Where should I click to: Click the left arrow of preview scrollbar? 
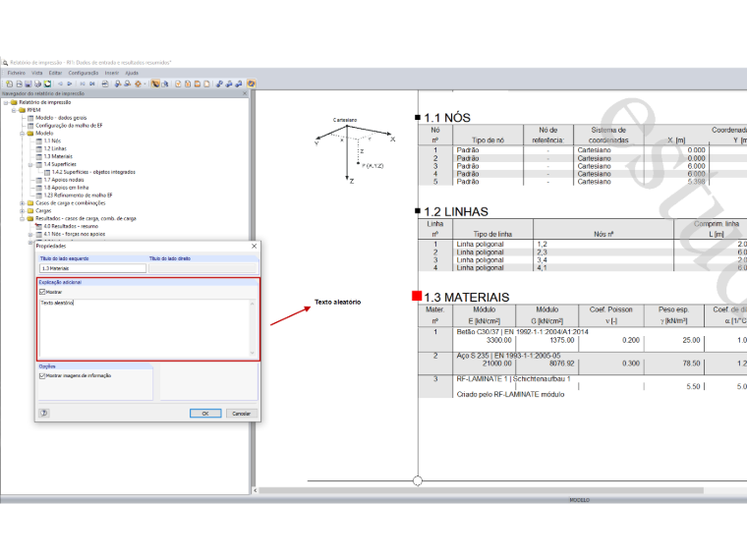click(x=255, y=490)
